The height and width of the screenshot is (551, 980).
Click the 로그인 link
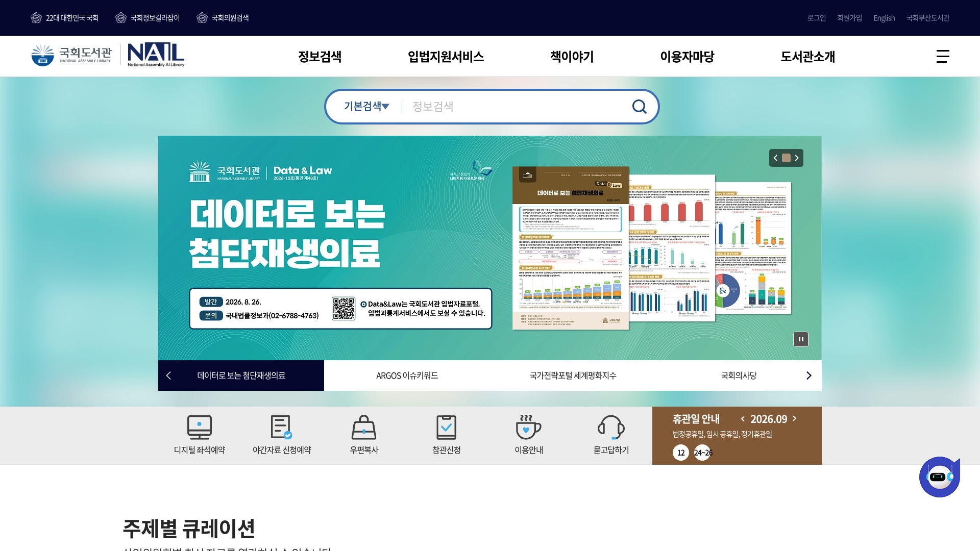pos(816,18)
